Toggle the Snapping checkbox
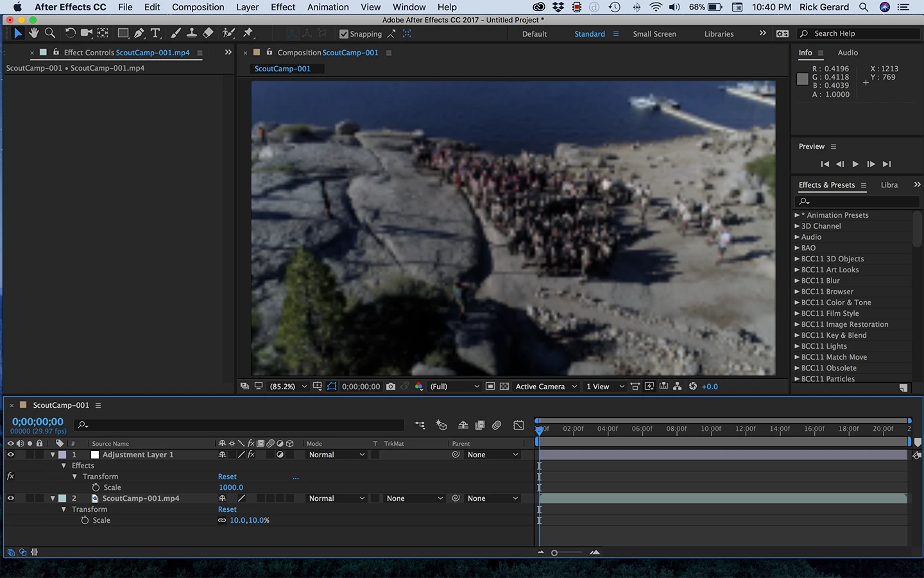Screen dimensions: 924x578 point(344,34)
